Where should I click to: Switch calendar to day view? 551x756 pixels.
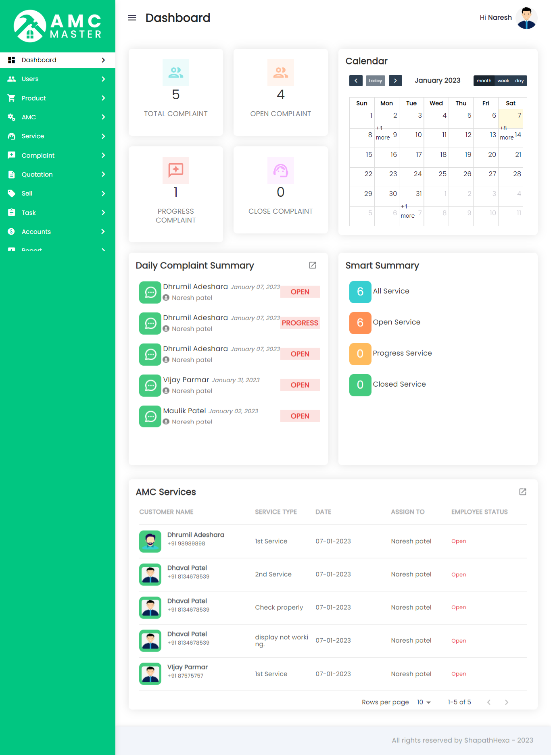point(519,81)
